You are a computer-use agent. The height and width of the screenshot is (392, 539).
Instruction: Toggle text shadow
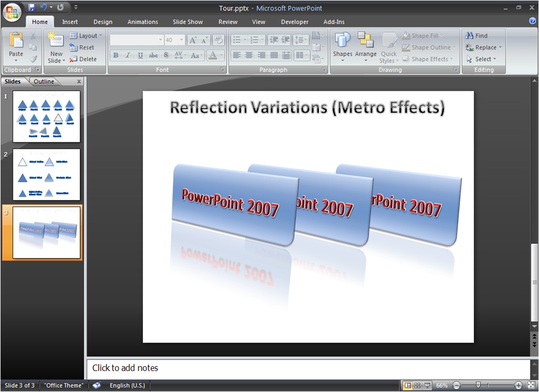[166, 55]
